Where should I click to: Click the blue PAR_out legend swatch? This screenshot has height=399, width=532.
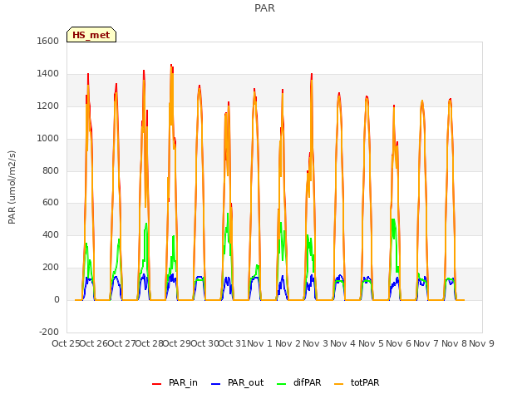pyautogui.click(x=216, y=384)
